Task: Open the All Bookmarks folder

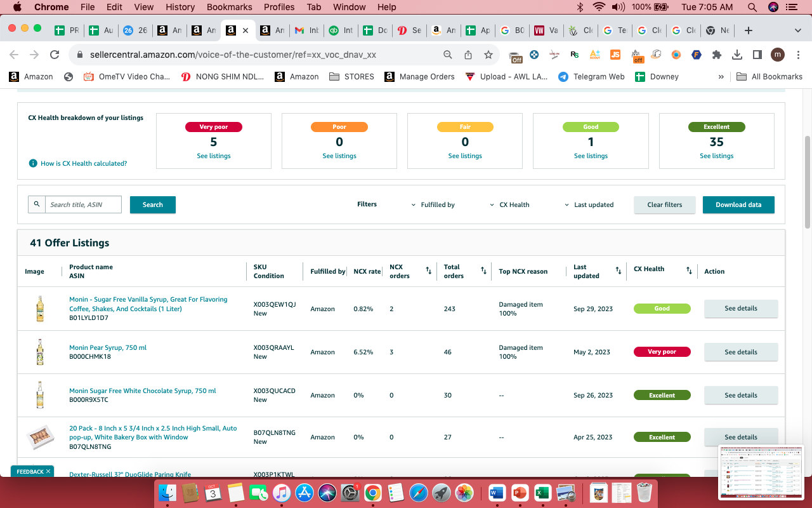Action: 769,77
